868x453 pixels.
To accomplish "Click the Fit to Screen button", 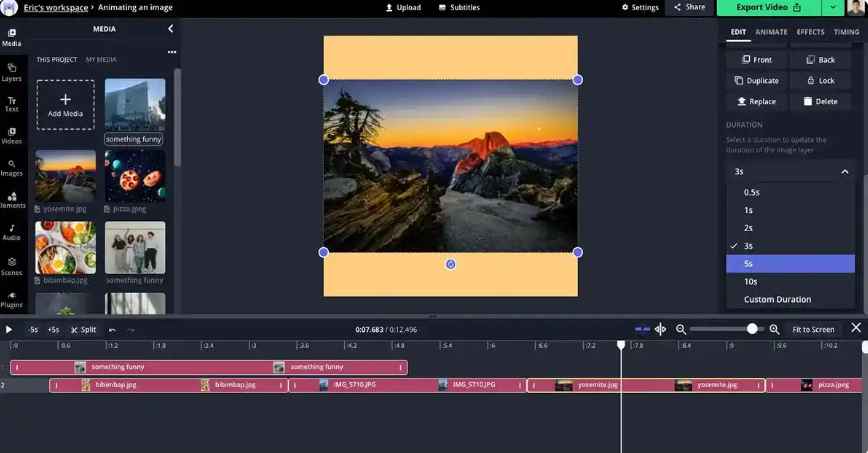I will (813, 329).
